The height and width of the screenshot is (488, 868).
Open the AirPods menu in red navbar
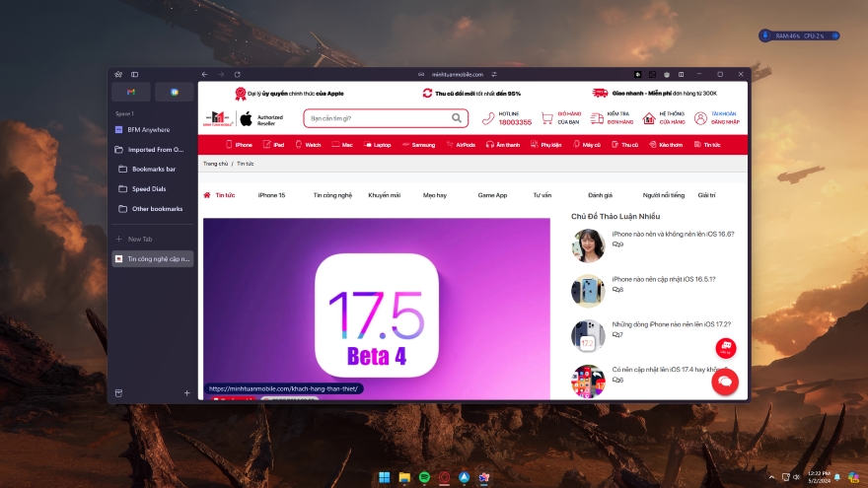click(461, 144)
